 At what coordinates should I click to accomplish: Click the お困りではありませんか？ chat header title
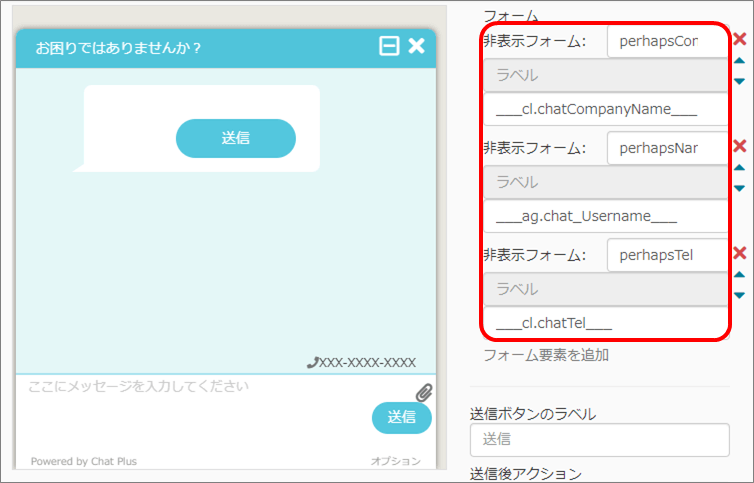pos(118,48)
